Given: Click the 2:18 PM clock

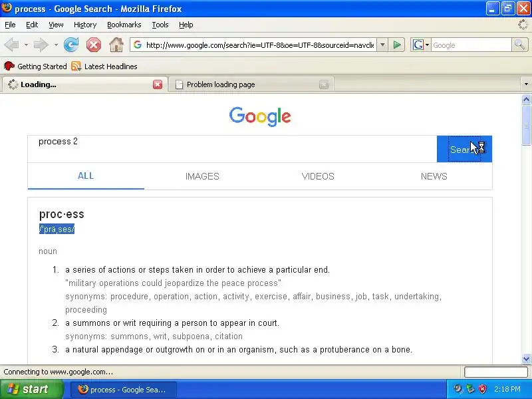Looking at the screenshot, I should [x=507, y=389].
